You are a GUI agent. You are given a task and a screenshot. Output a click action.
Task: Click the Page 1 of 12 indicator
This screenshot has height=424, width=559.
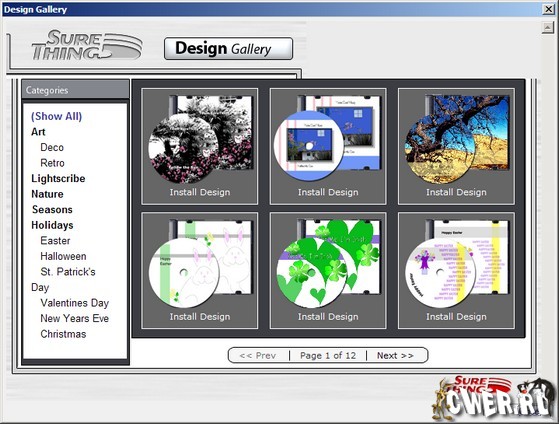328,356
